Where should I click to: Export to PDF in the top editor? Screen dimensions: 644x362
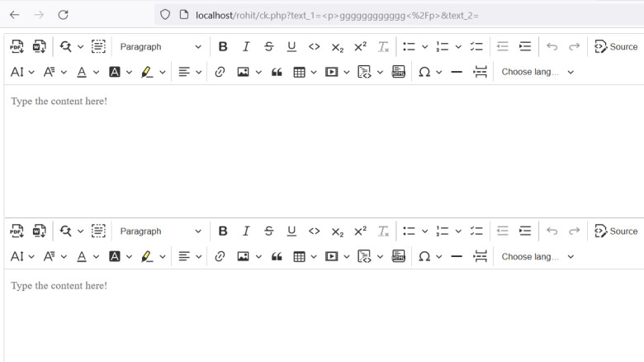click(17, 46)
